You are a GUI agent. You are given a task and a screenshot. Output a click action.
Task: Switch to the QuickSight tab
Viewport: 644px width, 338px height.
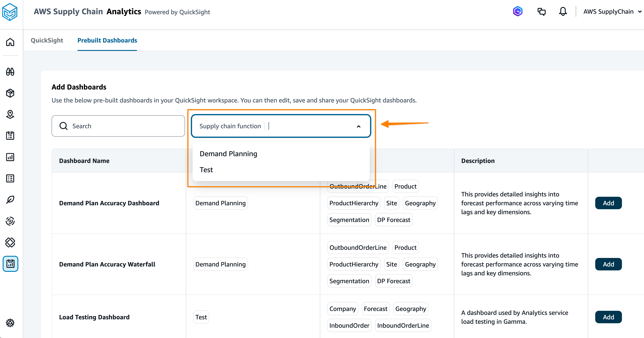point(47,40)
